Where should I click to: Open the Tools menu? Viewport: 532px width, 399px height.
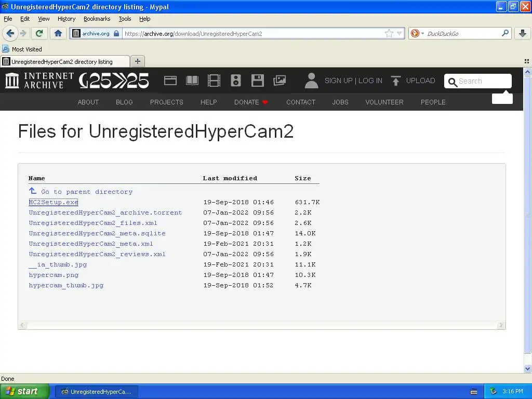point(125,19)
